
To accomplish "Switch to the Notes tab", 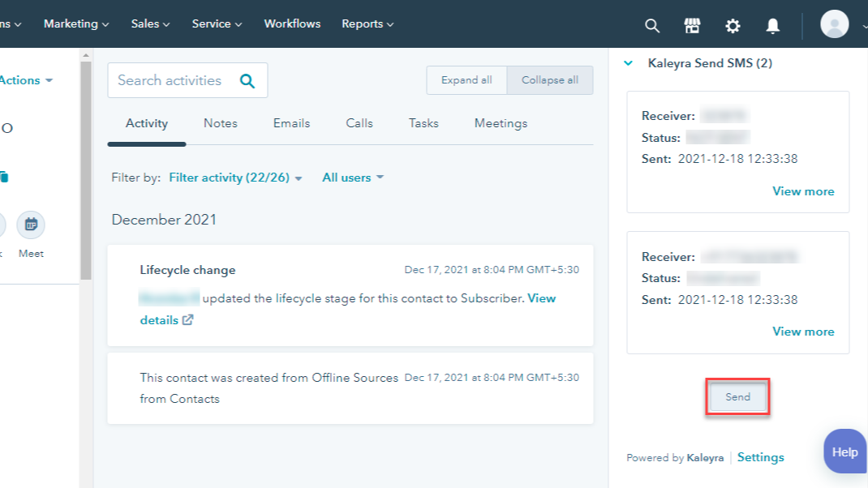I will [x=221, y=123].
